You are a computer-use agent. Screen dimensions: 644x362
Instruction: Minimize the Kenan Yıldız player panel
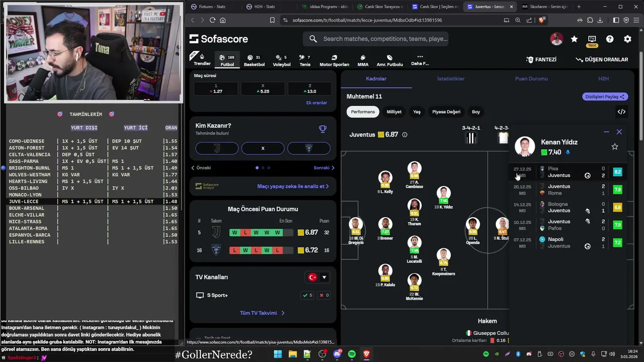point(606,132)
